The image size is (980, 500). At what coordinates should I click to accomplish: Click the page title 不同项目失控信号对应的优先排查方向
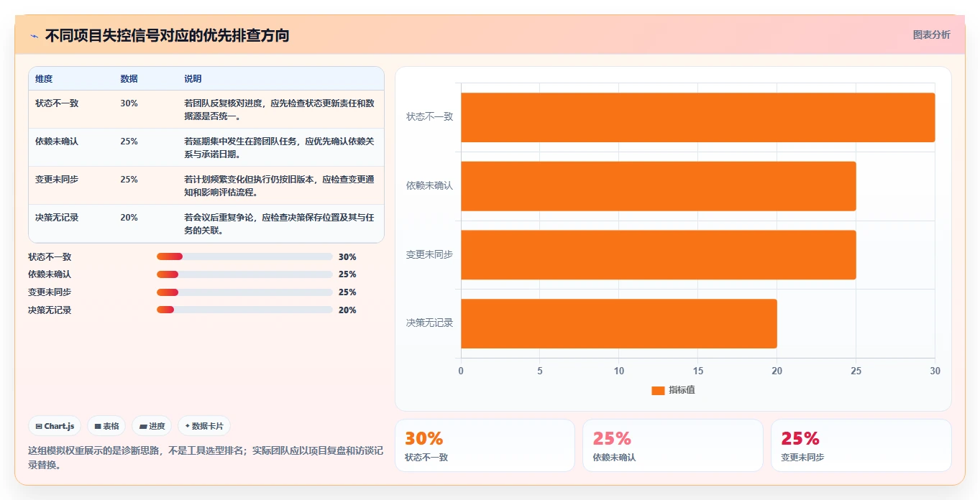[167, 36]
